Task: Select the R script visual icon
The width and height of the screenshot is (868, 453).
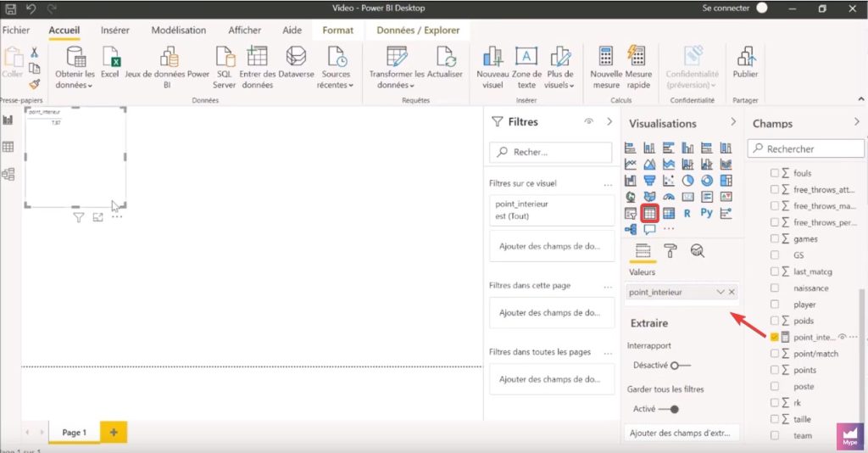Action: click(x=687, y=213)
